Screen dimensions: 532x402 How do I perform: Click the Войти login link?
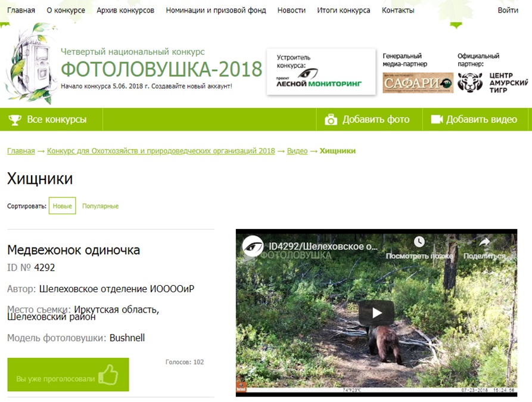(508, 11)
